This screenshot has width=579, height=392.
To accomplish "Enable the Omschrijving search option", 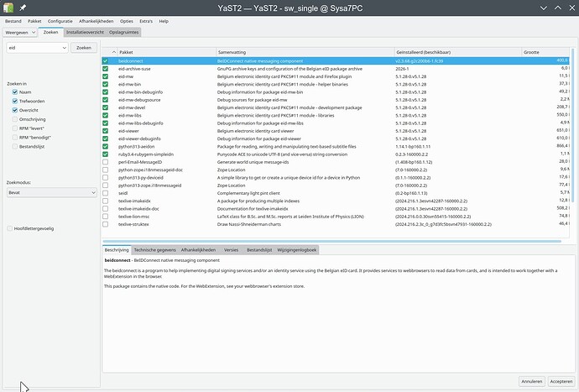I will coord(15,119).
